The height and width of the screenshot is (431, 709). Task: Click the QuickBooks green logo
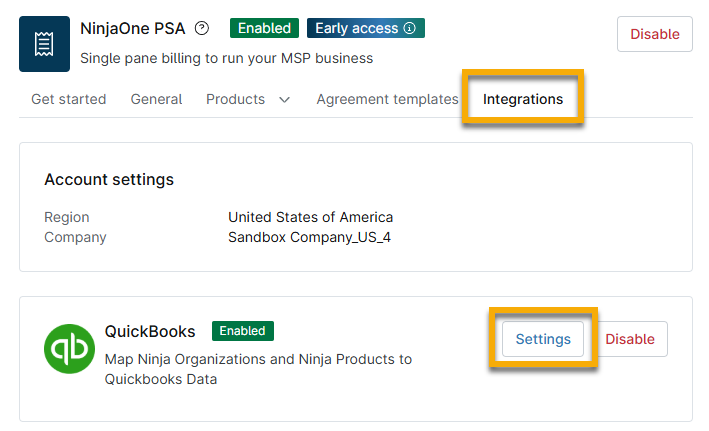[x=69, y=349]
